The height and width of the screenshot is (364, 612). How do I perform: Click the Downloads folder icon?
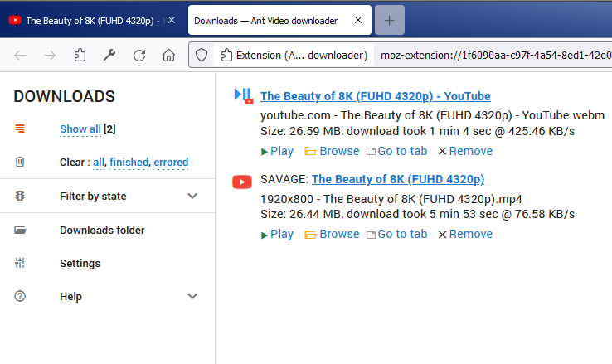(x=20, y=230)
